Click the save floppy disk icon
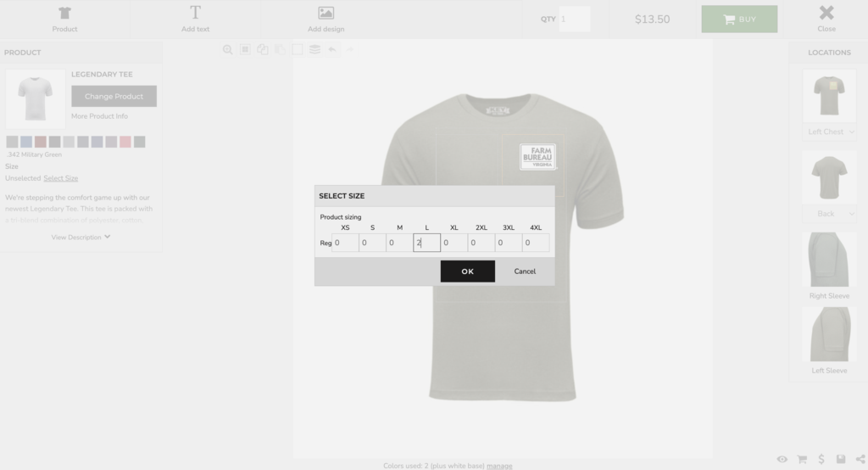This screenshot has width=868, height=470. pyautogui.click(x=841, y=459)
